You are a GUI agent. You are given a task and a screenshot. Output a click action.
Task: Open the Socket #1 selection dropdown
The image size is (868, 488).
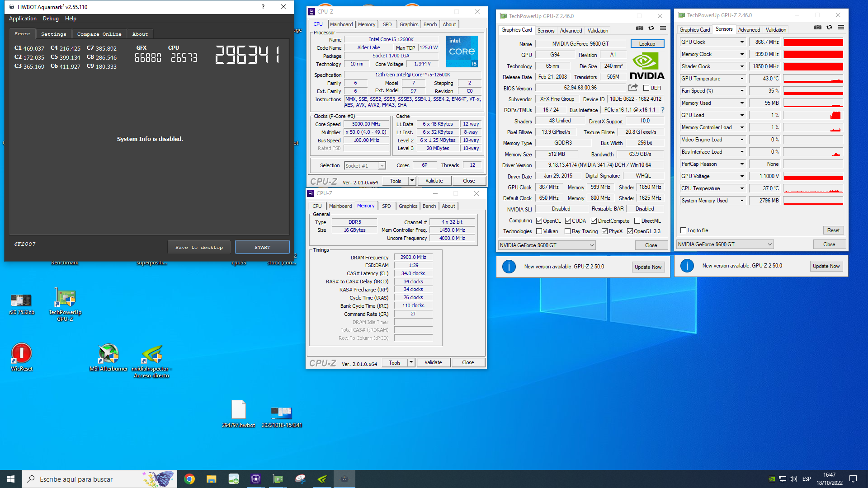[x=365, y=166]
